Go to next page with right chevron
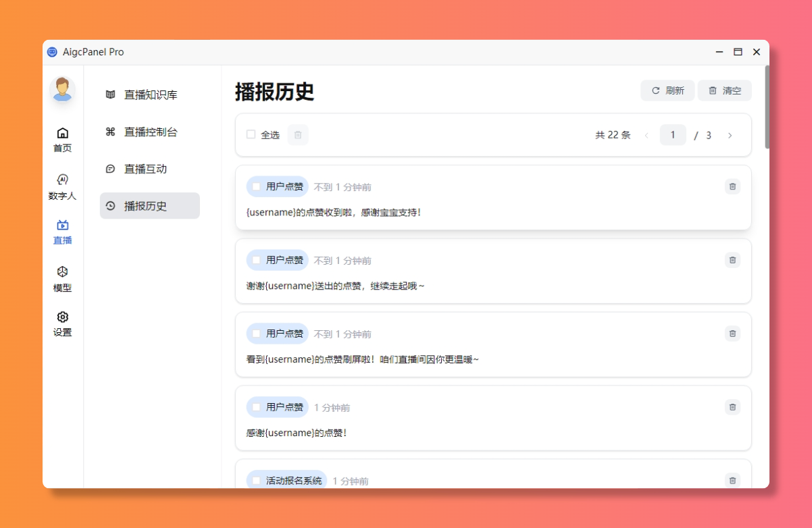 [730, 135]
